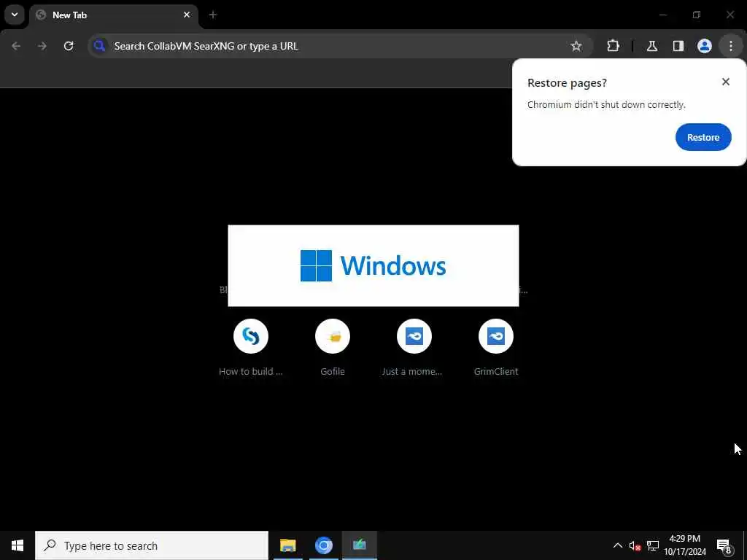The height and width of the screenshot is (560, 747).
Task: Open the GrimClient shortcut
Action: [496, 348]
